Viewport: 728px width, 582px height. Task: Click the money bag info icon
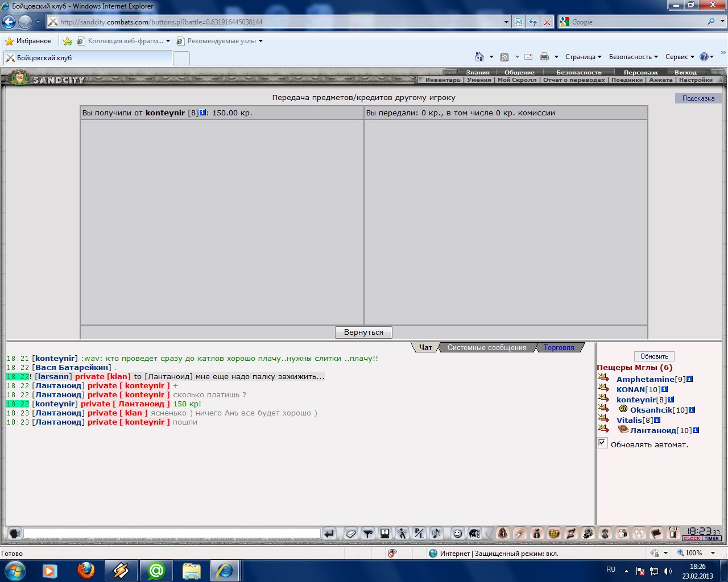coord(537,533)
